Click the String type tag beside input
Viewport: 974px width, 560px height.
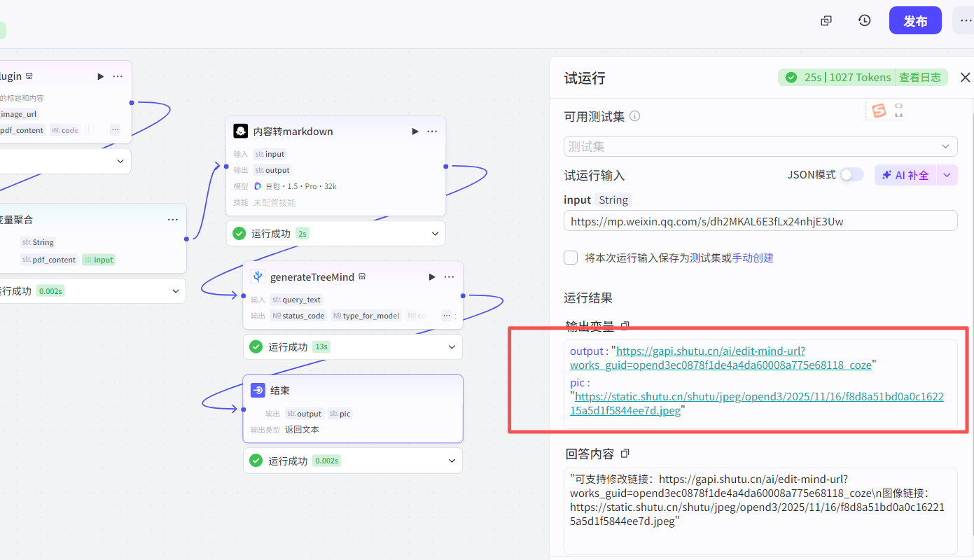pyautogui.click(x=613, y=200)
